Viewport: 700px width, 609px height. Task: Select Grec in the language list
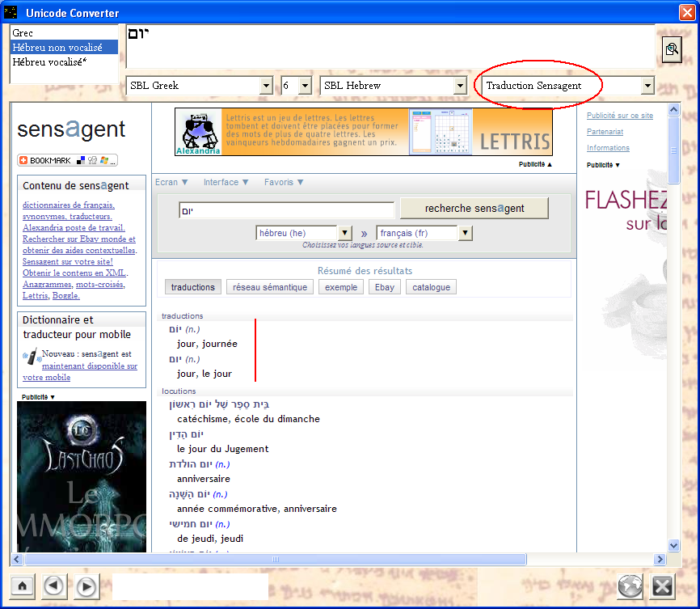tap(65, 33)
